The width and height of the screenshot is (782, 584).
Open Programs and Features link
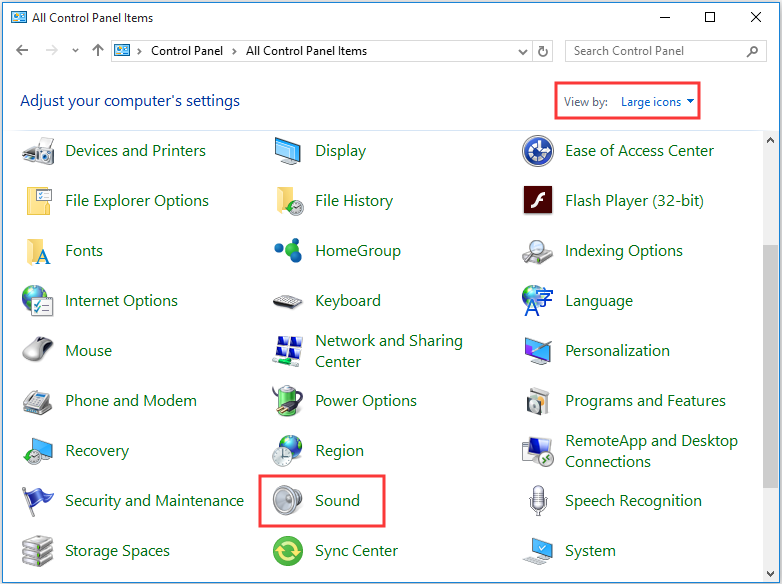(645, 401)
